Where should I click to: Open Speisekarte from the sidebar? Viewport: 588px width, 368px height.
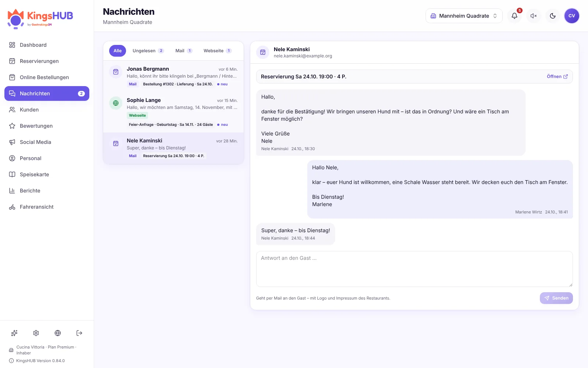(47, 174)
